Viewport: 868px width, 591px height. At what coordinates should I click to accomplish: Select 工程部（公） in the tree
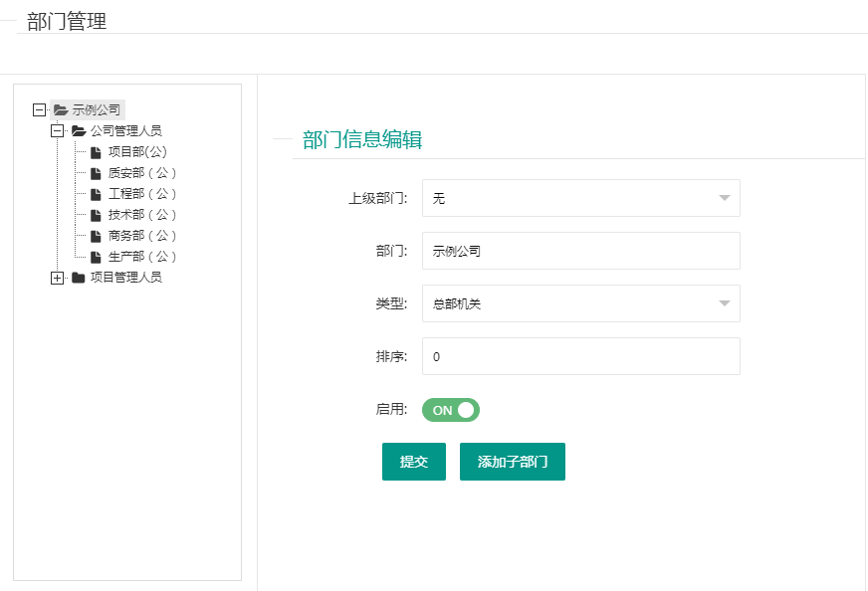142,194
